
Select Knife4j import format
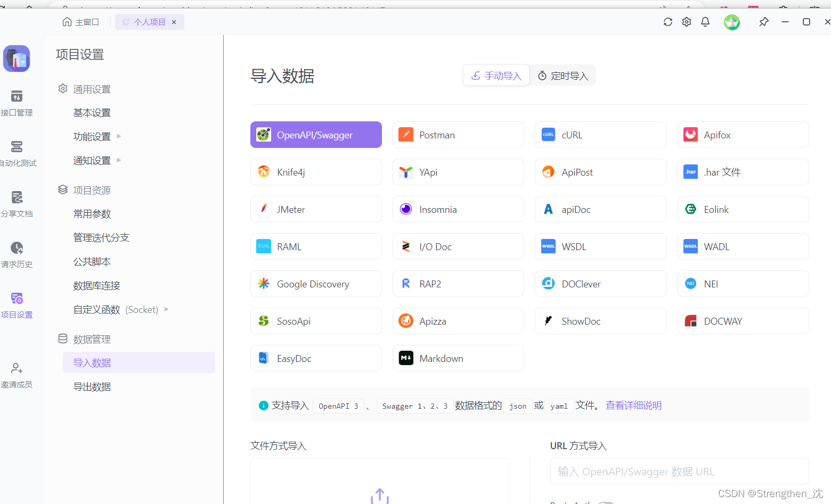click(316, 172)
